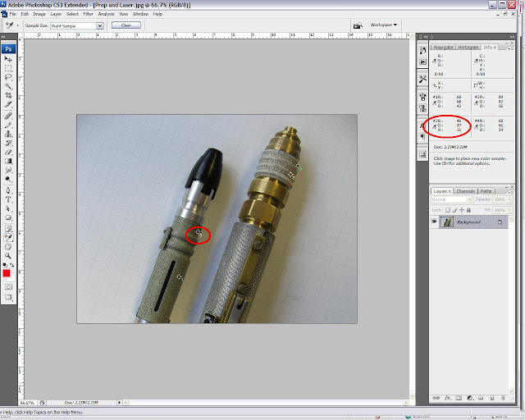Switch to the Navigator tab

443,48
